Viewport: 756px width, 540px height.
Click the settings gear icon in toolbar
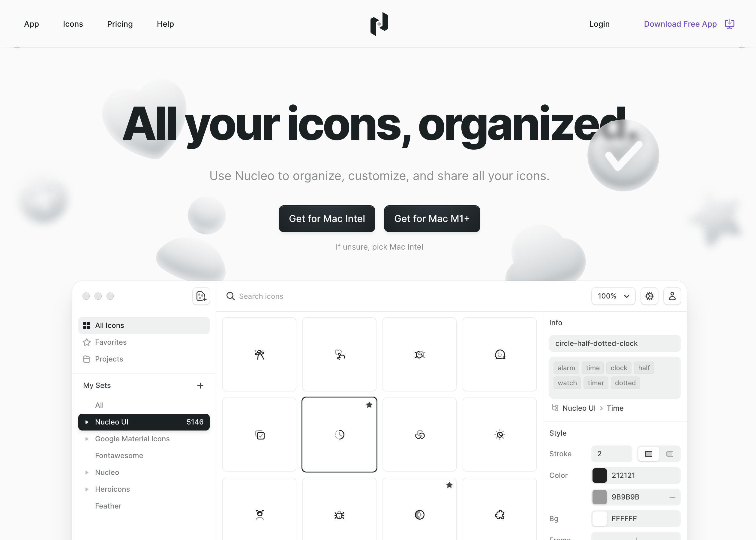pyautogui.click(x=649, y=296)
